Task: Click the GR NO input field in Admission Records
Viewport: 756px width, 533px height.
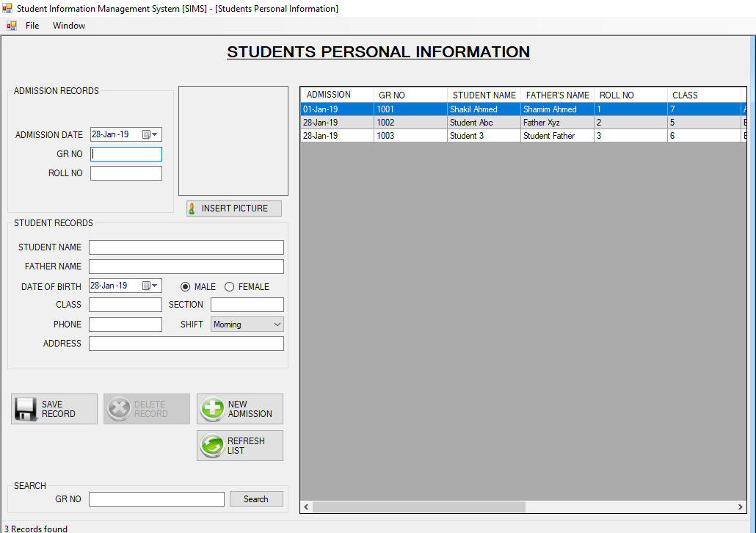Action: (x=126, y=154)
